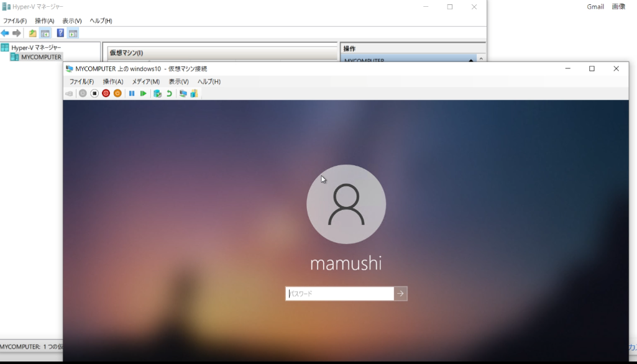Pause the virtual machine
This screenshot has height=364, width=637.
(132, 93)
